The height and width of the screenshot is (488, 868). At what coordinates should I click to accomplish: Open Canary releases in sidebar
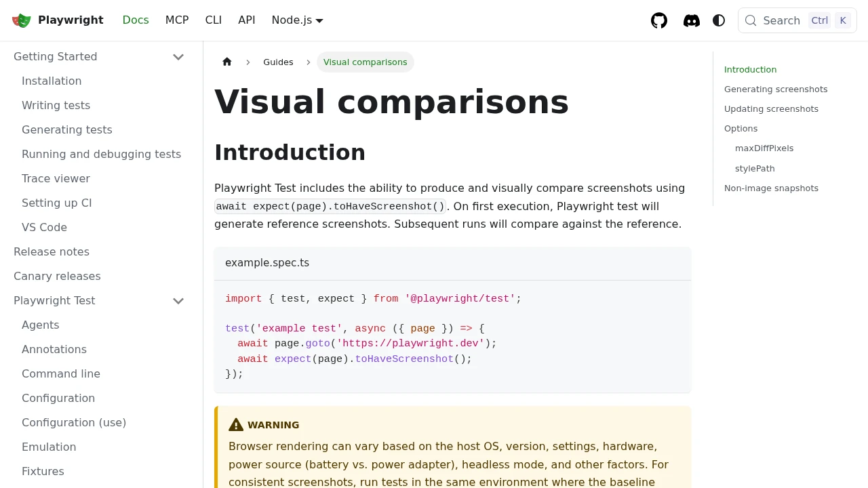[x=57, y=277]
